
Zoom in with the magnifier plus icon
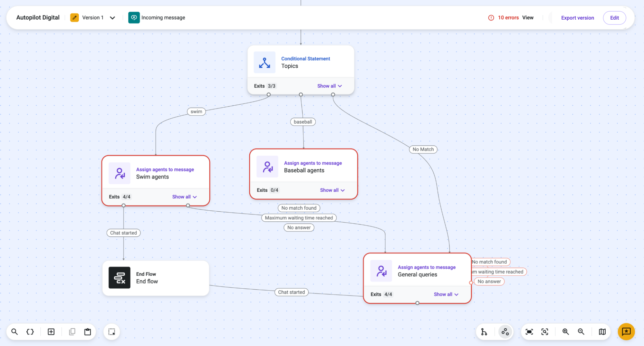[566, 332]
